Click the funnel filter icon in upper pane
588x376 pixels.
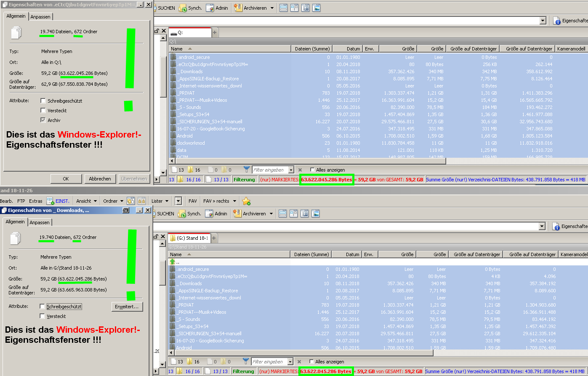[246, 170]
